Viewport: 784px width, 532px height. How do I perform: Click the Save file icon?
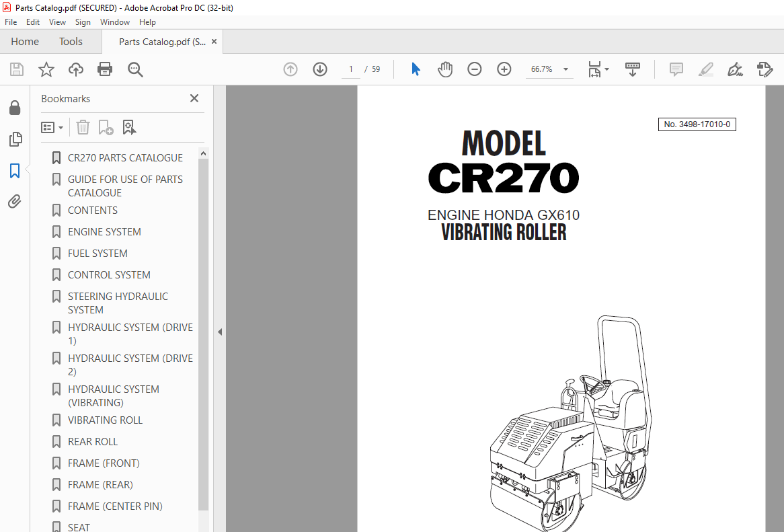click(17, 69)
